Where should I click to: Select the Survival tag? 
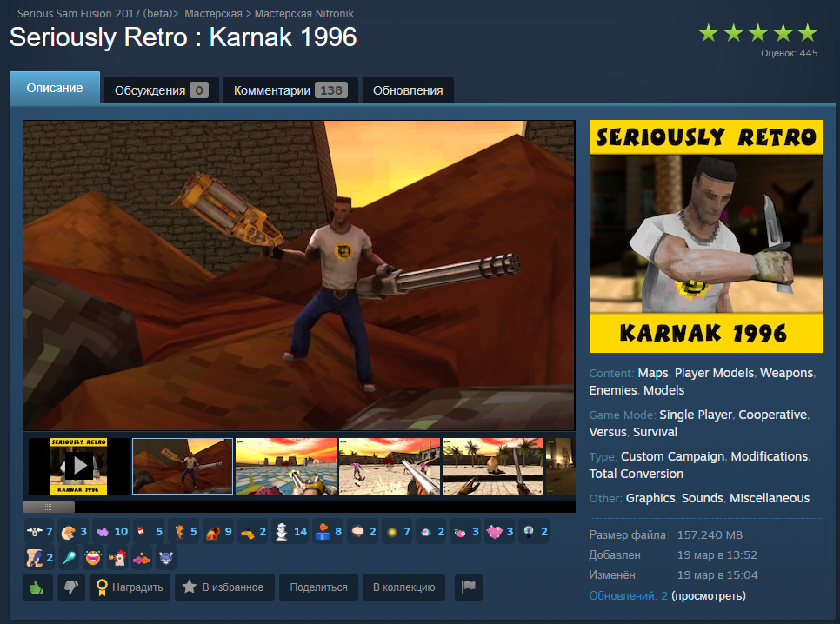click(655, 432)
